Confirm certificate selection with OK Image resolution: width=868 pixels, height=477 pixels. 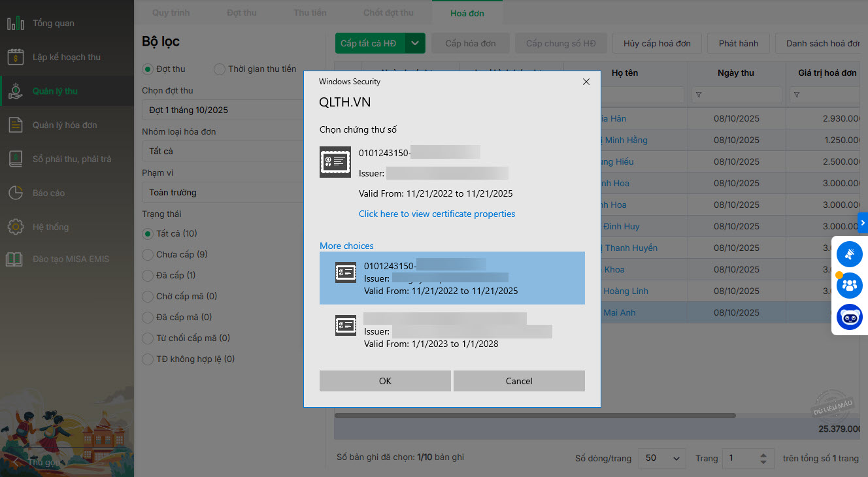click(385, 381)
